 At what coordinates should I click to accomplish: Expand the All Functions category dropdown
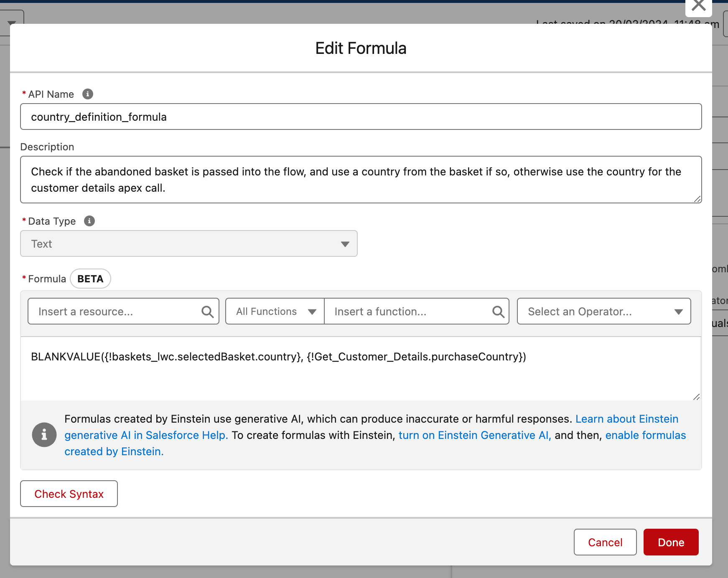point(275,312)
